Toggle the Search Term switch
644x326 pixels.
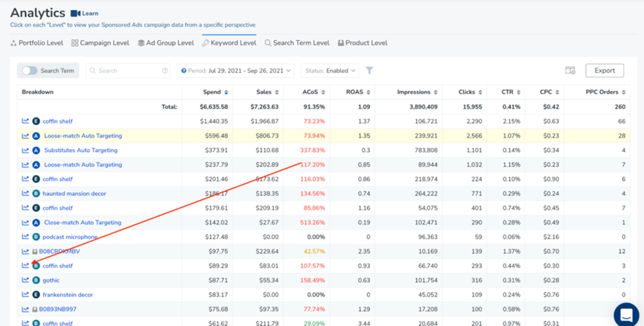[x=30, y=71]
